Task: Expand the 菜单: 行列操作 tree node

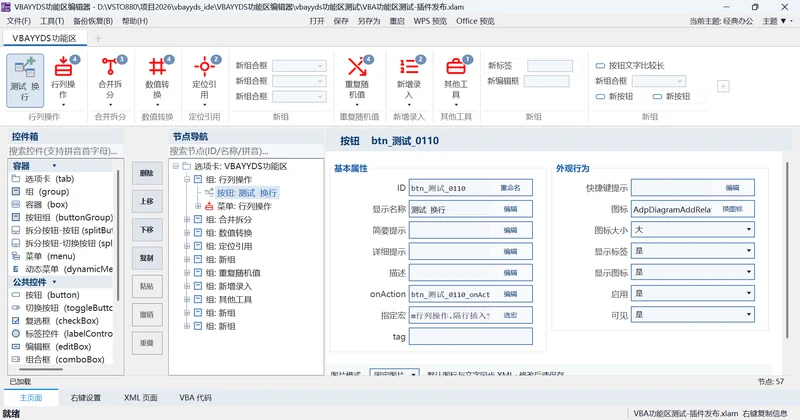Action: click(x=198, y=206)
